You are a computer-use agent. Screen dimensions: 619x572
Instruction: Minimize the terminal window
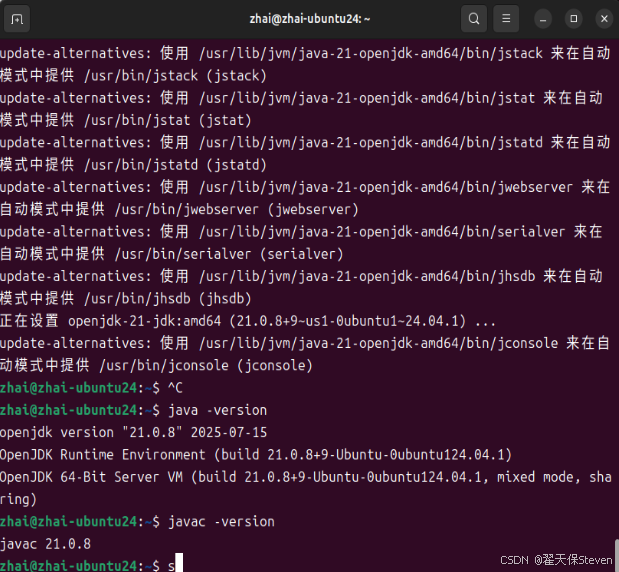[x=543, y=19]
